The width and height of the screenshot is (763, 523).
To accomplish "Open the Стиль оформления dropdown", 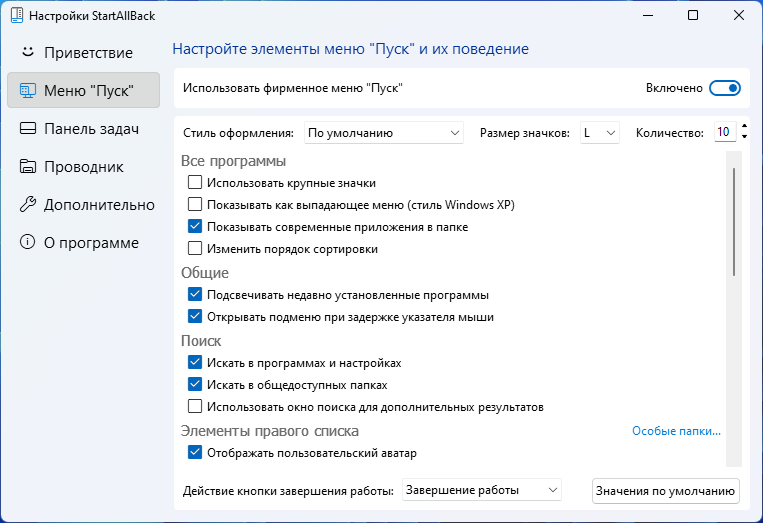I will click(x=384, y=132).
